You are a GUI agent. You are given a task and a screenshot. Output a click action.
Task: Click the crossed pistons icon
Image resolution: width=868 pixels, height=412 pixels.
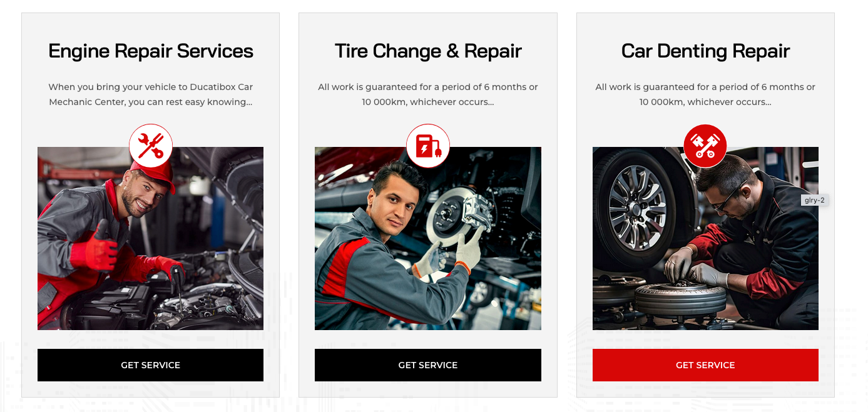tap(705, 146)
